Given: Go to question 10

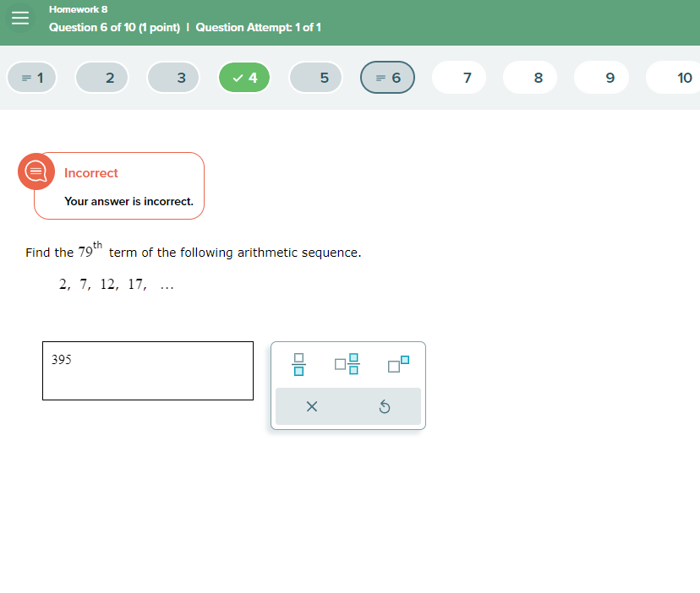Looking at the screenshot, I should pos(673,77).
